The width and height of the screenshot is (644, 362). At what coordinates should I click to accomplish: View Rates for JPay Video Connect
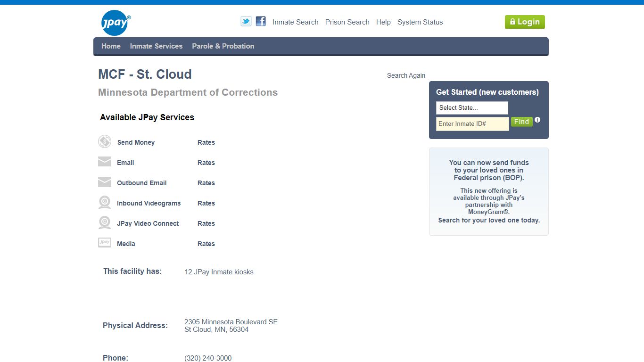[x=206, y=223]
